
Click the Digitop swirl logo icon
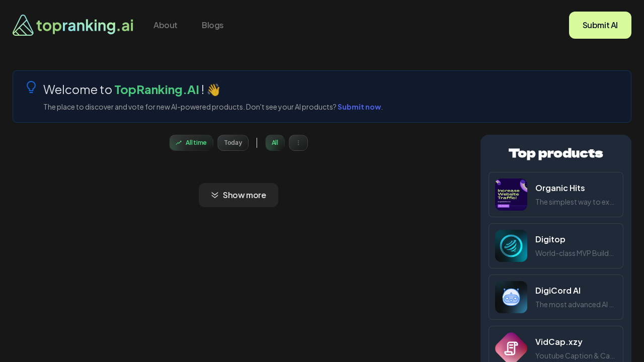511,246
